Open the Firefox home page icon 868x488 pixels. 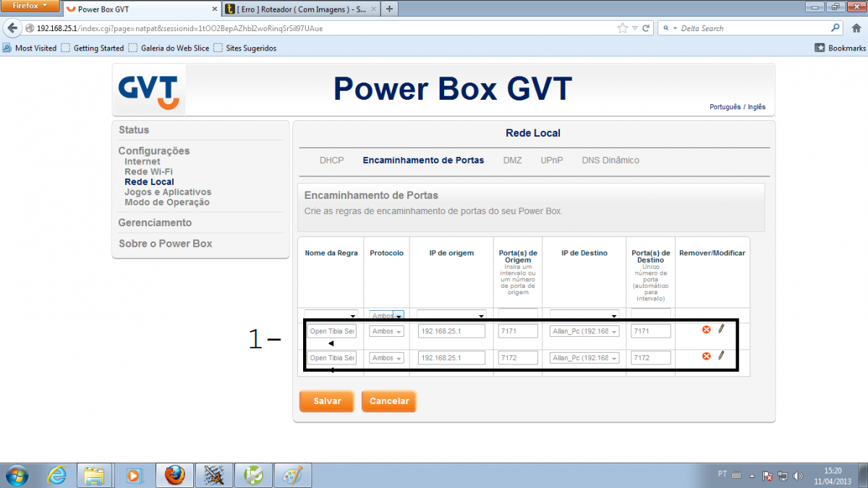point(856,28)
